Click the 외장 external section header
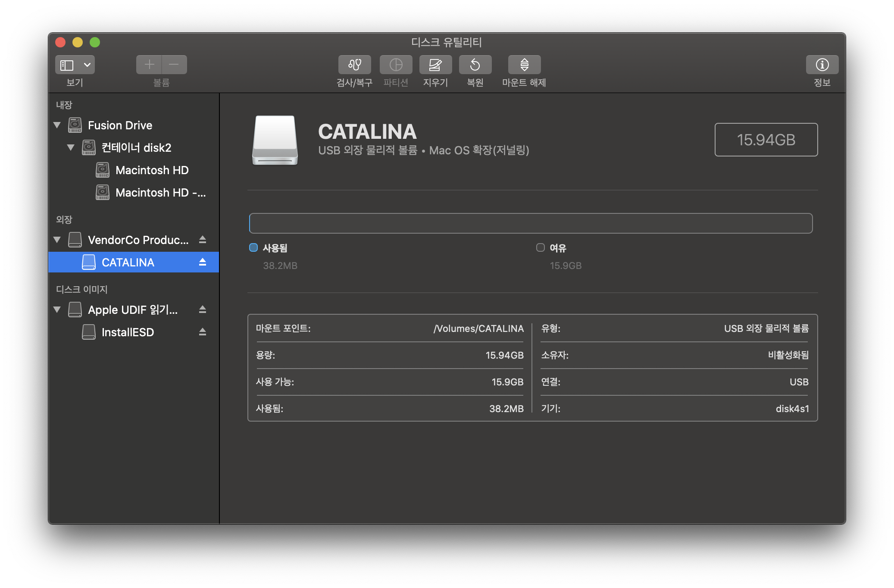 64,219
